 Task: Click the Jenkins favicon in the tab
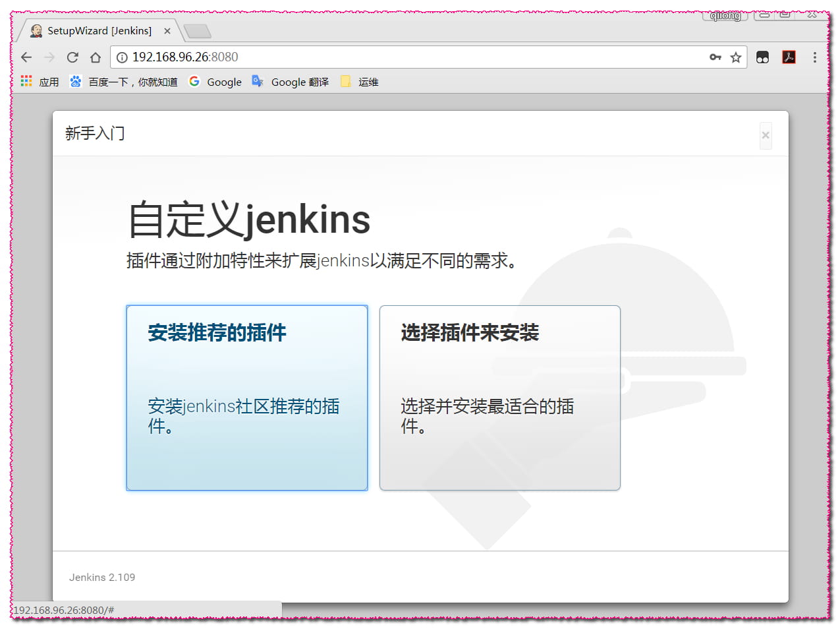tap(36, 31)
